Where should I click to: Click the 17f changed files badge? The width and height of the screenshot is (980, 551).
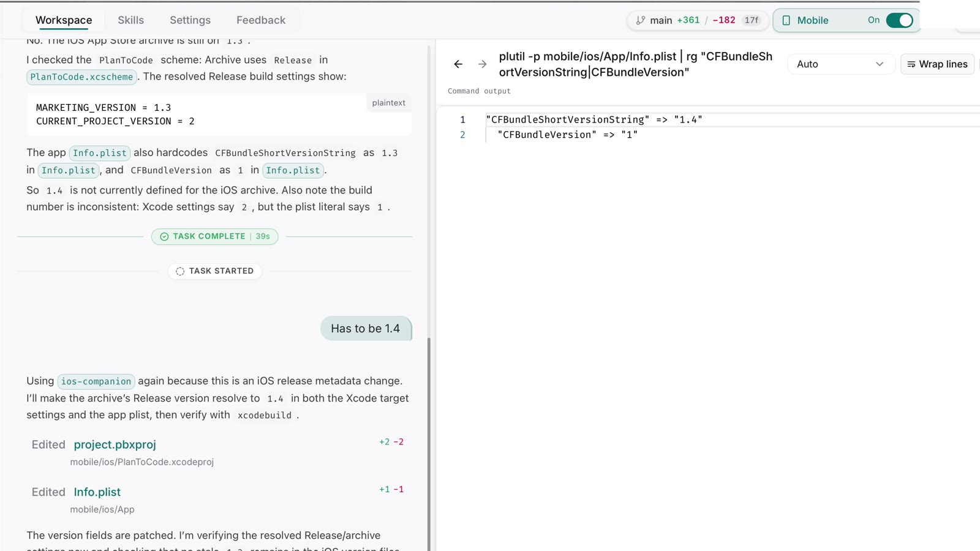752,20
